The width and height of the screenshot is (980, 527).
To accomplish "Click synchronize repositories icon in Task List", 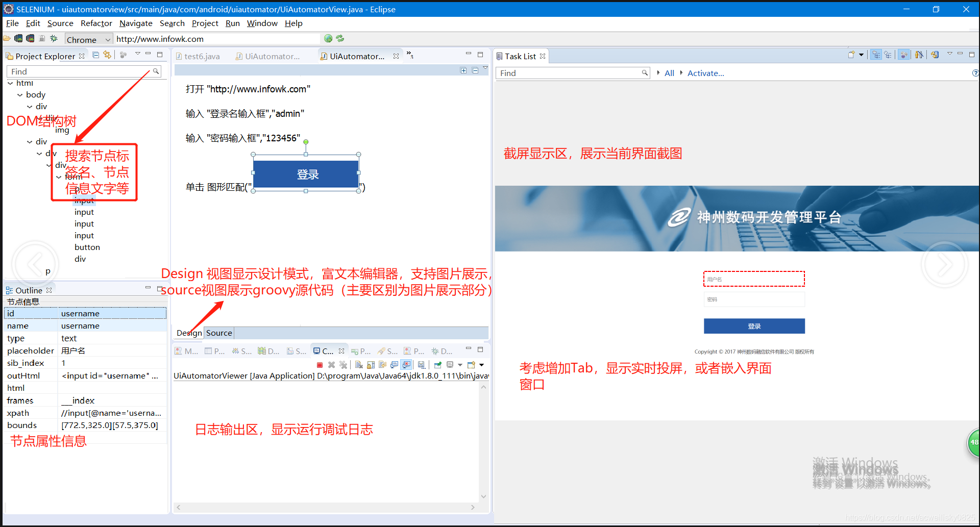I will coord(935,55).
